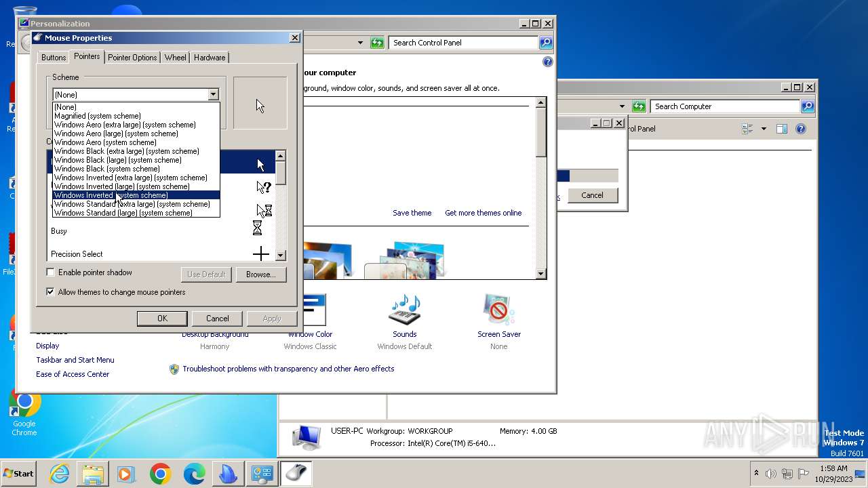Click Personalization help question mark icon

pos(548,62)
